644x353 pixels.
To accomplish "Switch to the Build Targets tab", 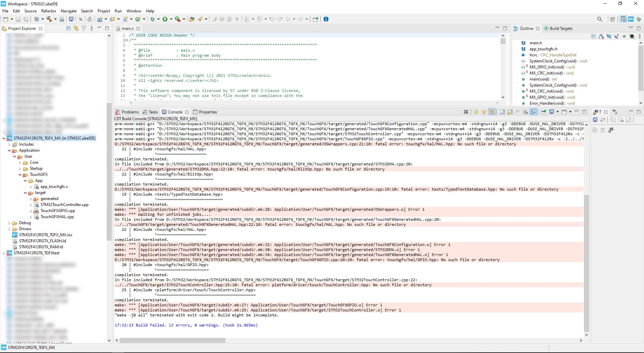I will coord(558,29).
